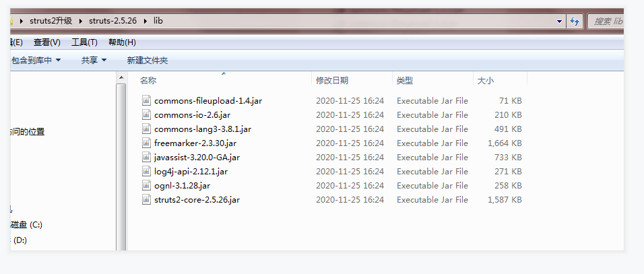Open the 工具(T) menu
The image size is (644, 274).
coord(84,42)
